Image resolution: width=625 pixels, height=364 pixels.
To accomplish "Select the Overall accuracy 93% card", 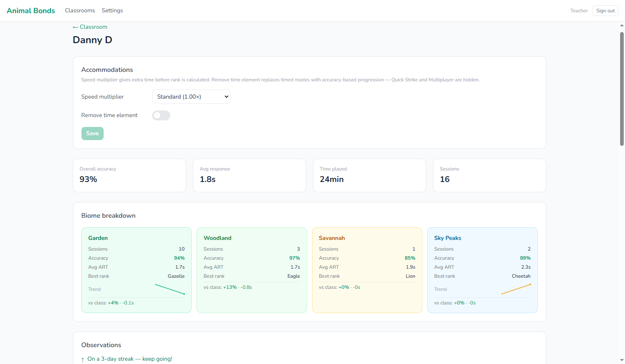I will click(x=130, y=175).
